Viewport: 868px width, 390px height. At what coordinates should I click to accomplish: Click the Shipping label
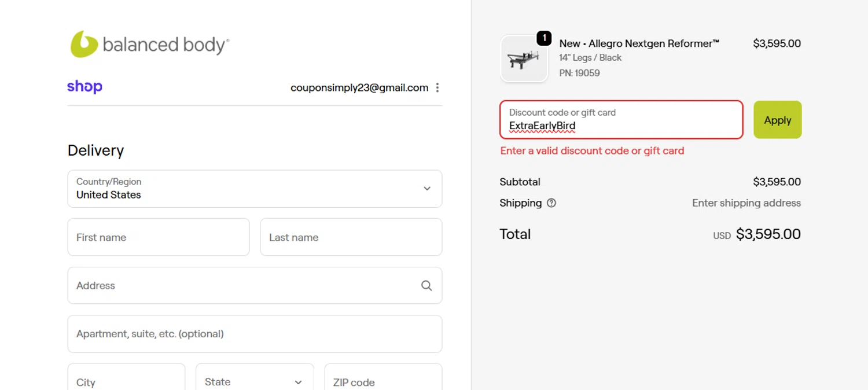click(x=521, y=203)
